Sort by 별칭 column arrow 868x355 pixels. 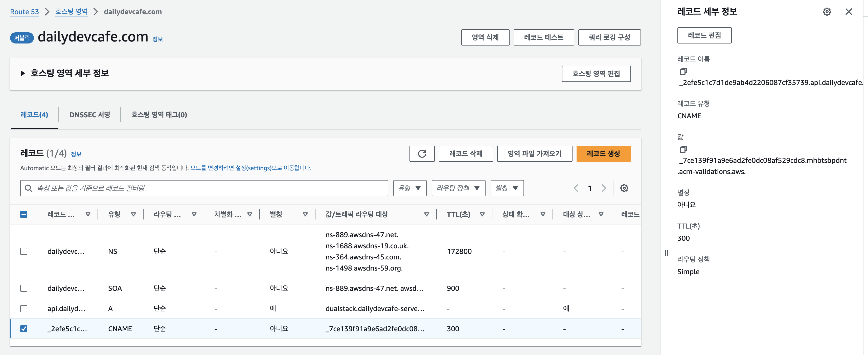pyautogui.click(x=305, y=214)
